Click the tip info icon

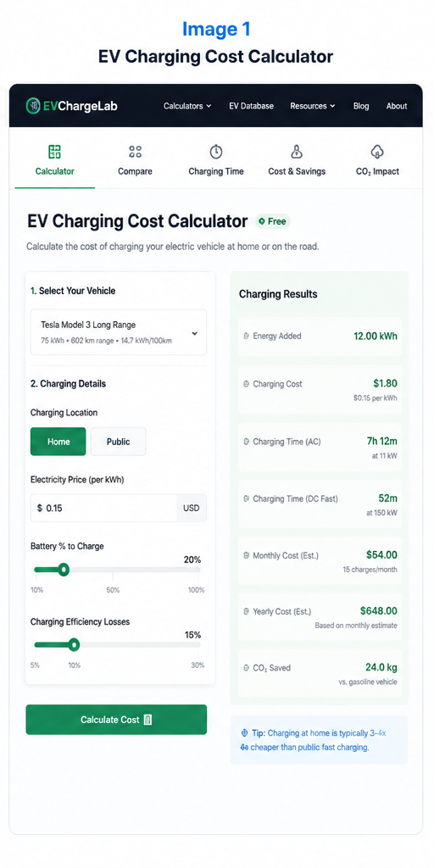tap(244, 733)
